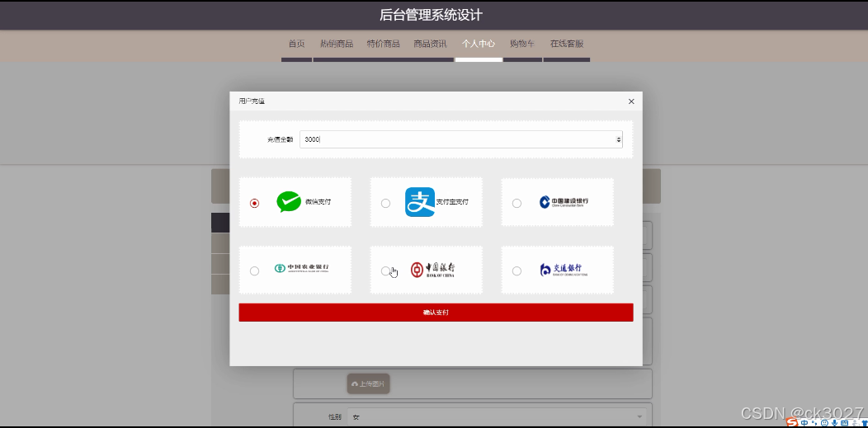868x428 pixels.
Task: Open the 首页 nav item
Action: 297,44
